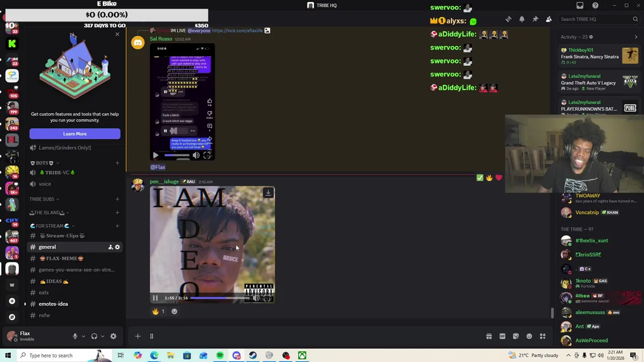The image size is (644, 362).
Task: Pause the I AM video
Action: coord(155,298)
